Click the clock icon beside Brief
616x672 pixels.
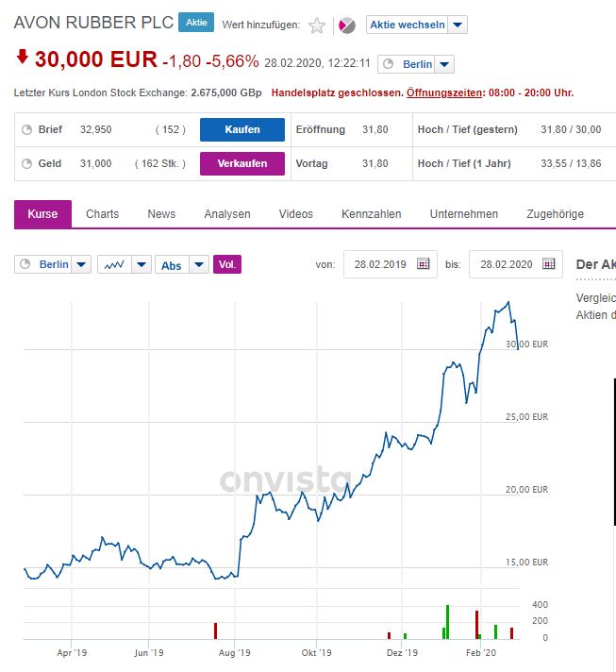(26, 129)
